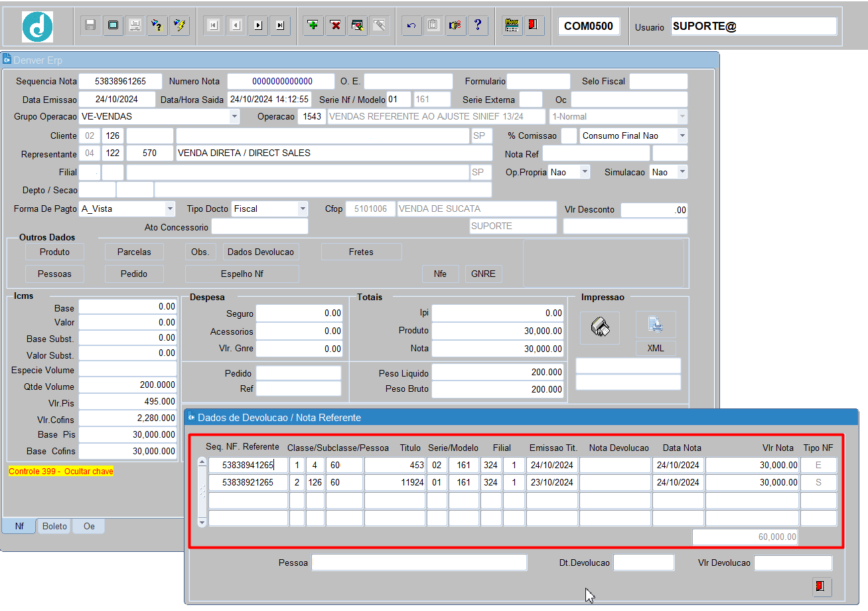Viewport: 868px width, 611px height.
Task: Open the Menu toolbar icon
Action: [x=512, y=26]
